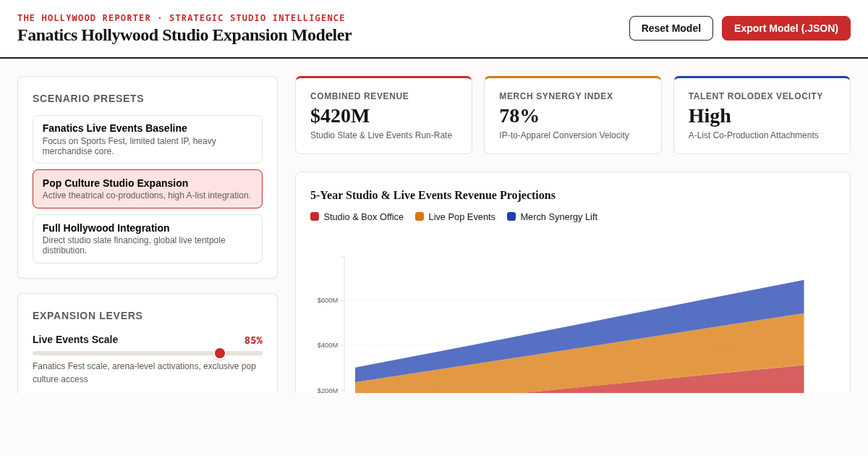This screenshot has width=868, height=456.
Task: Open the Merch Synergy Index card
Action: 573,115
